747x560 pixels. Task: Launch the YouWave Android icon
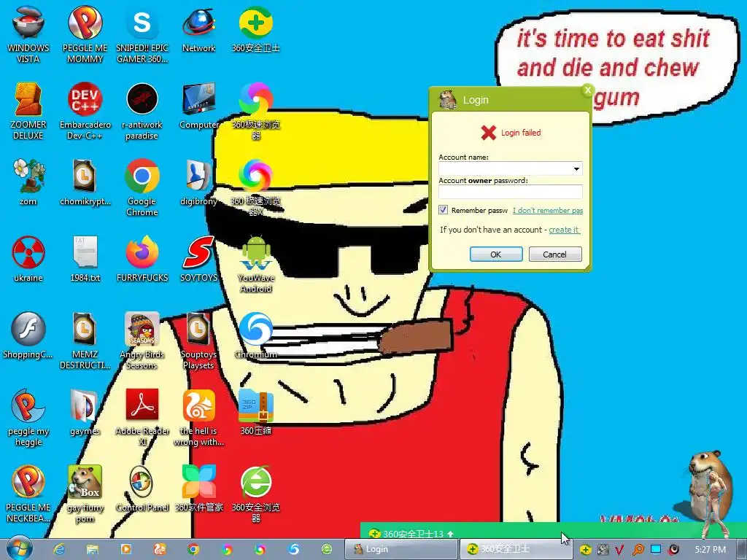[x=256, y=264]
